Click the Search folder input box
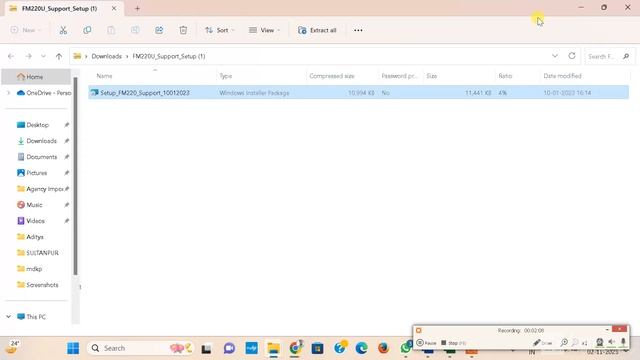Viewport: 640px width, 360px height. pos(609,56)
